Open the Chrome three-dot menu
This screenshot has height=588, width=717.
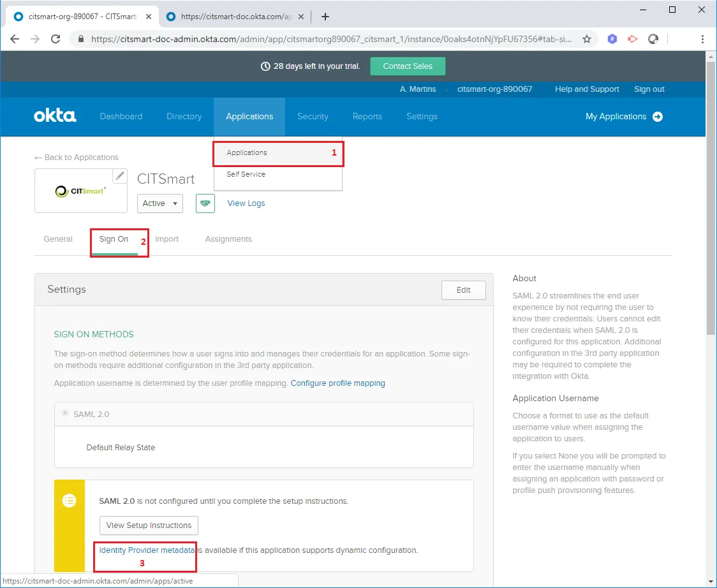pyautogui.click(x=702, y=39)
